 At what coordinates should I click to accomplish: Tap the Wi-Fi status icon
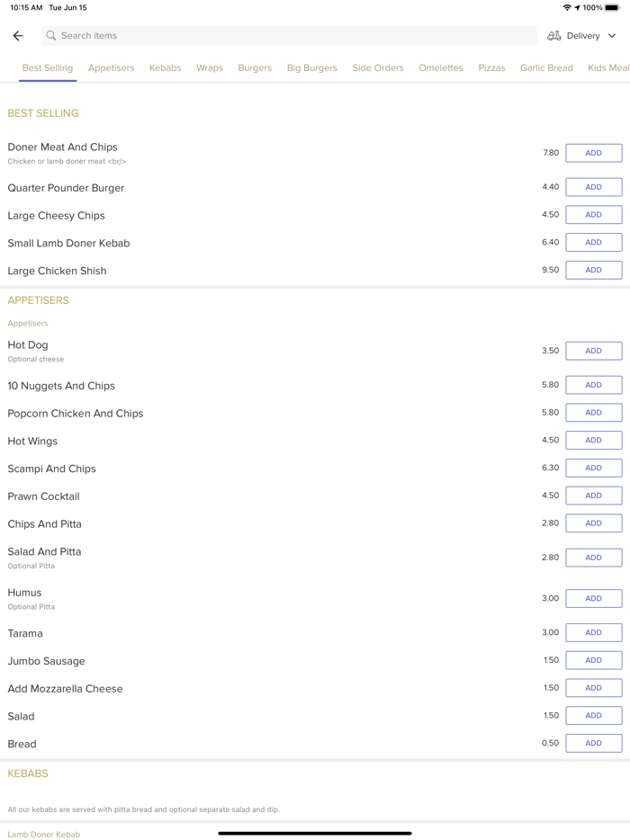pos(567,8)
